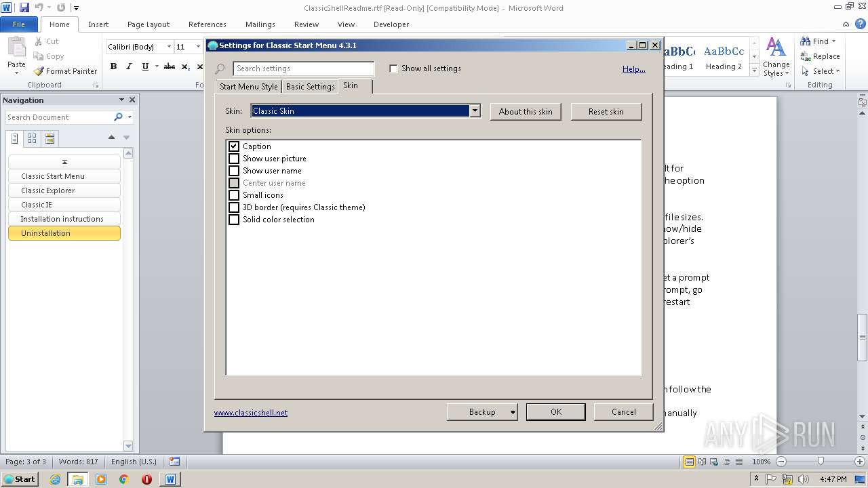This screenshot has width=868, height=488.
Task: Open the Developer ribbon tab
Action: [x=391, y=24]
